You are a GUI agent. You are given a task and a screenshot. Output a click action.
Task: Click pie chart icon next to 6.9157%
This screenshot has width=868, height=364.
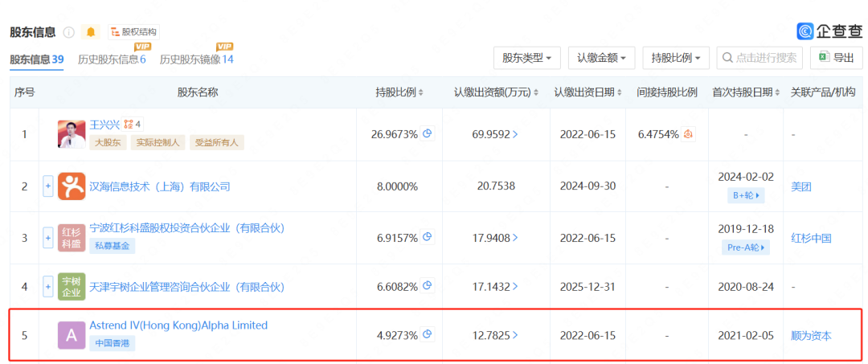tap(428, 237)
